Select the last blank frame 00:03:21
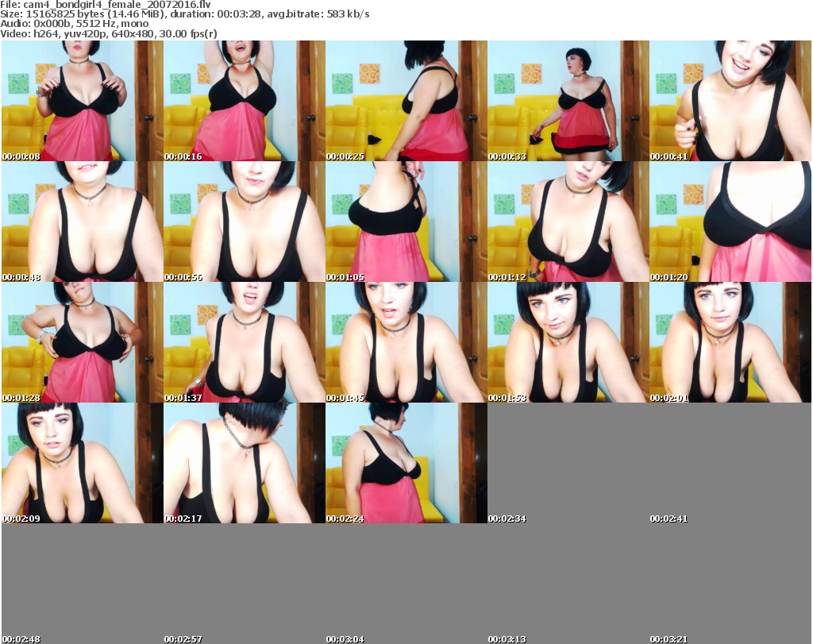Screen dimensions: 813x644 pyautogui.click(x=730, y=584)
